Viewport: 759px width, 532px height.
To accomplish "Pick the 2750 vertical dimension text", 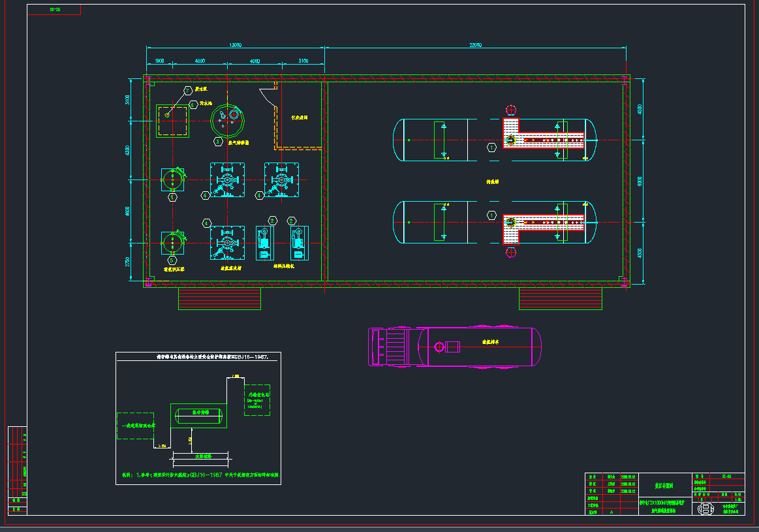I will tap(128, 262).
